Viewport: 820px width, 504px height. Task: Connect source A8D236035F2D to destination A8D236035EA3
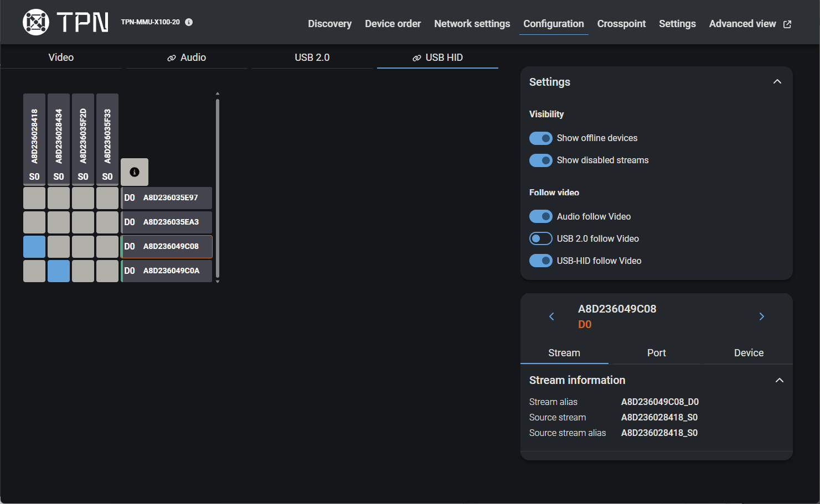click(83, 222)
